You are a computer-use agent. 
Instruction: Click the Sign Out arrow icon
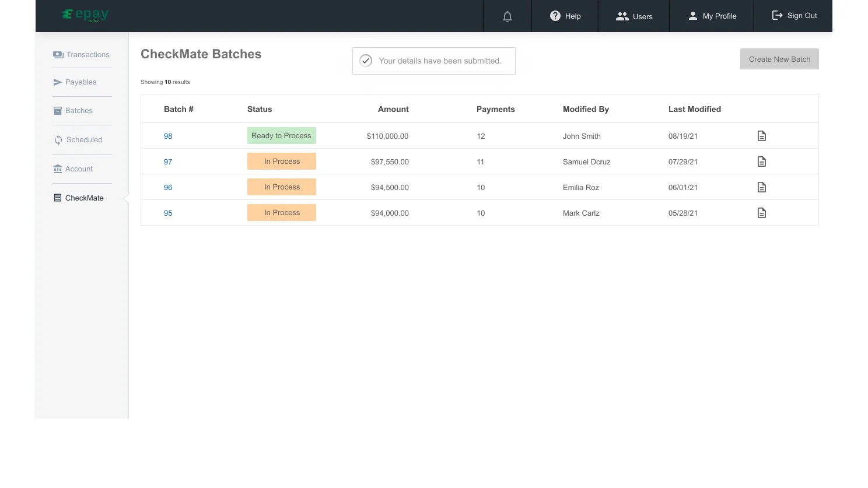(x=777, y=15)
